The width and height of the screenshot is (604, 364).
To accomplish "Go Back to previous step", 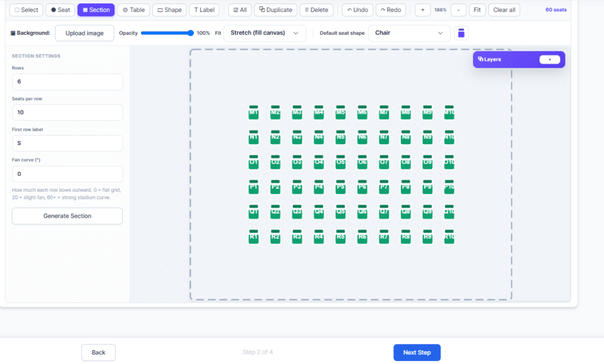I will (x=99, y=352).
